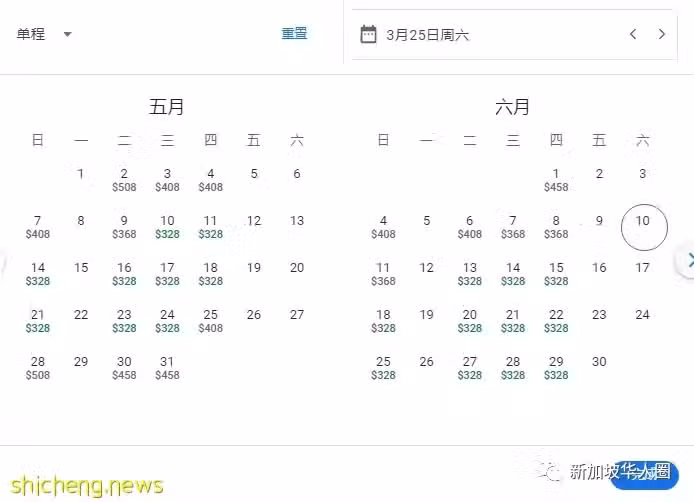Screen dimensions: 694x502
Task: Select May 21 priced $328
Action: pyautogui.click(x=38, y=321)
